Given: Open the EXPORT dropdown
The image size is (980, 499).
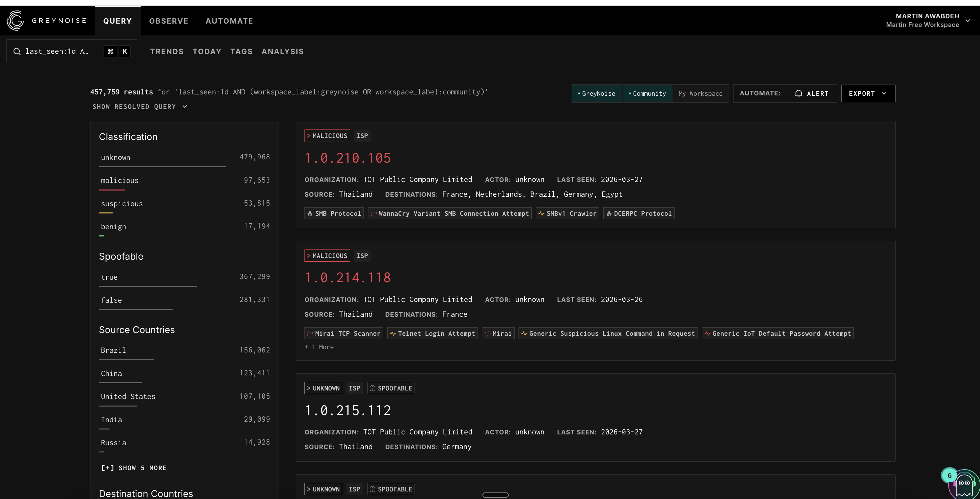Looking at the screenshot, I should coord(868,94).
